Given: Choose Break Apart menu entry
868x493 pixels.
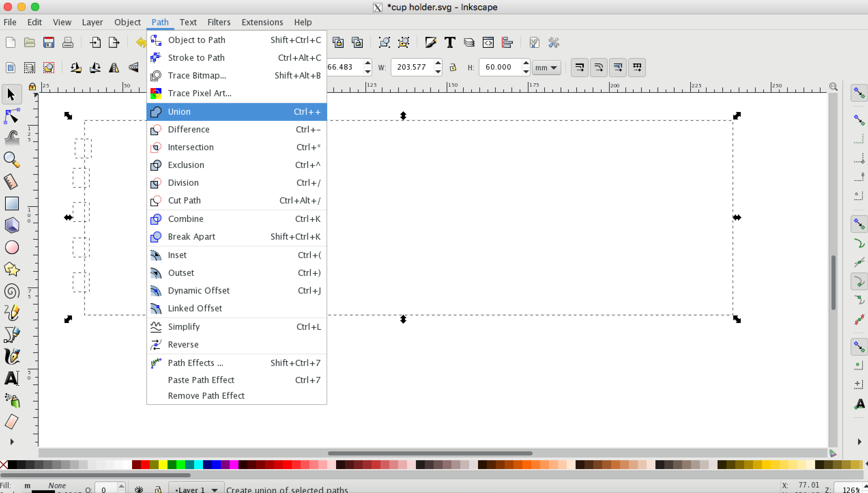Looking at the screenshot, I should point(236,237).
